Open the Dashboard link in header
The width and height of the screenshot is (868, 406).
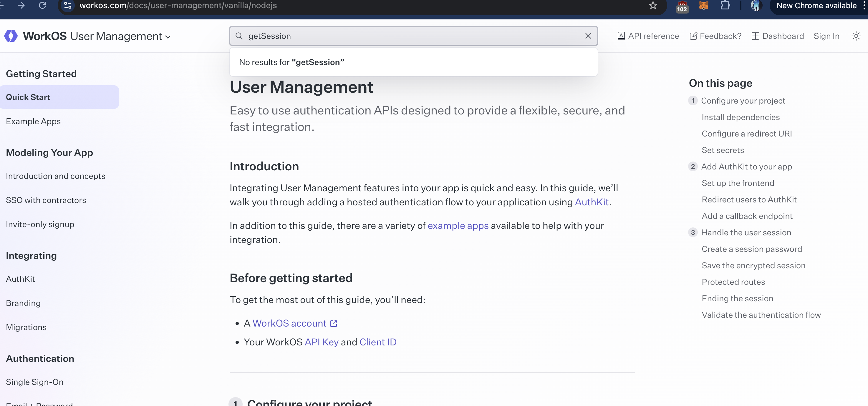[778, 36]
